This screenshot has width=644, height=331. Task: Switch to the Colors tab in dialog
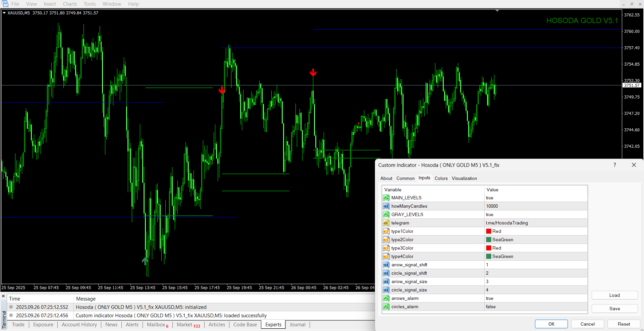[x=441, y=178]
